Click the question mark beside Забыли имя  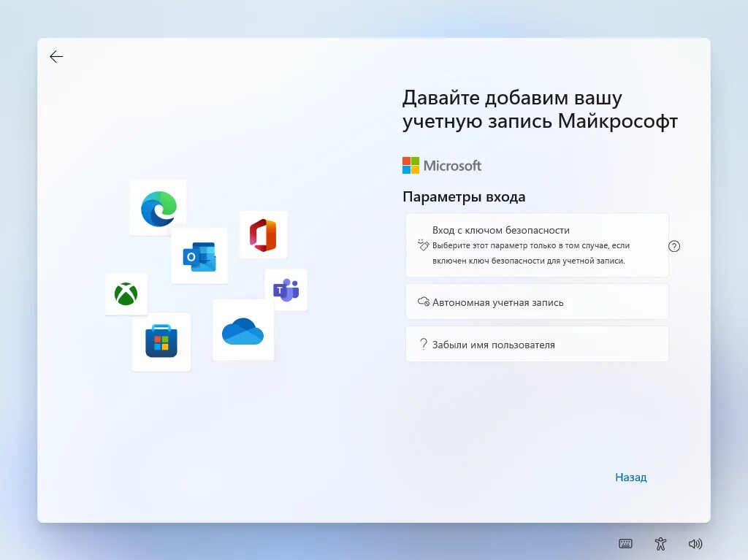pyautogui.click(x=424, y=344)
